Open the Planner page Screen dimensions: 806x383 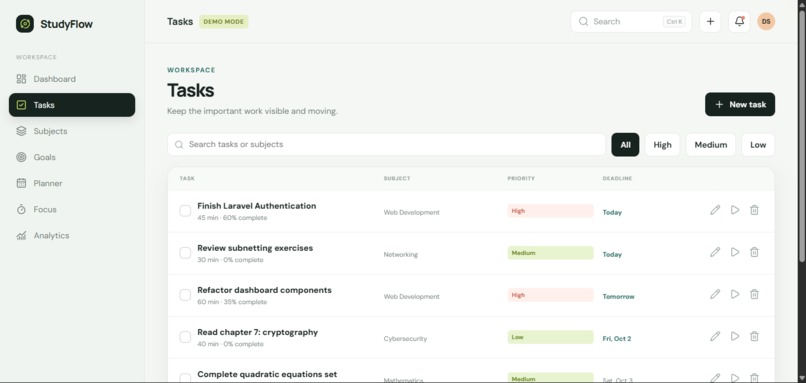pos(72,183)
